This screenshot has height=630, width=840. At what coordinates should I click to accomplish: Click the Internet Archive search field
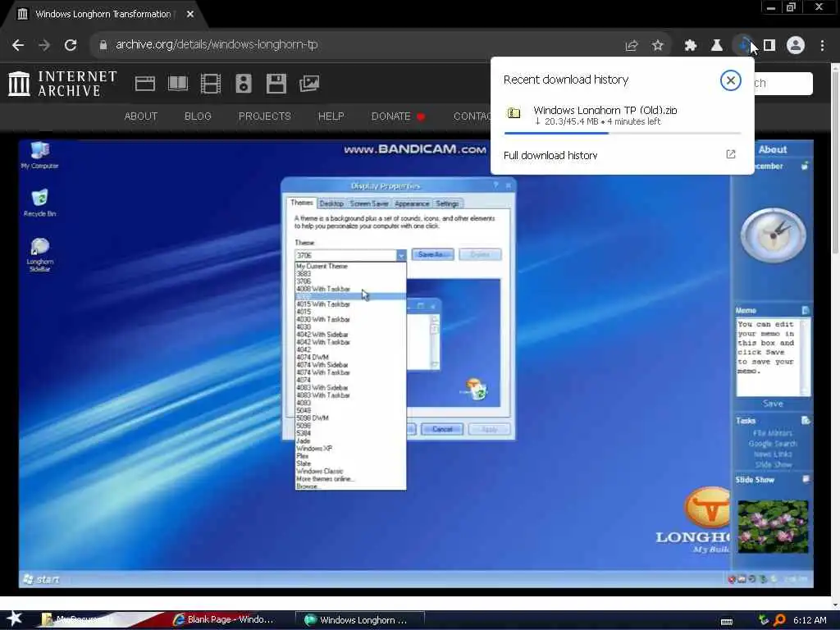tap(783, 84)
